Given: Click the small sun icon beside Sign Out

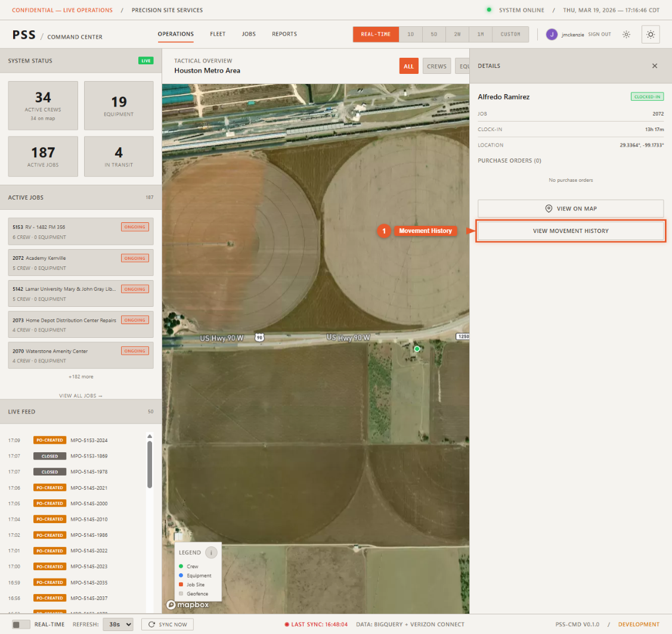Looking at the screenshot, I should (x=626, y=35).
